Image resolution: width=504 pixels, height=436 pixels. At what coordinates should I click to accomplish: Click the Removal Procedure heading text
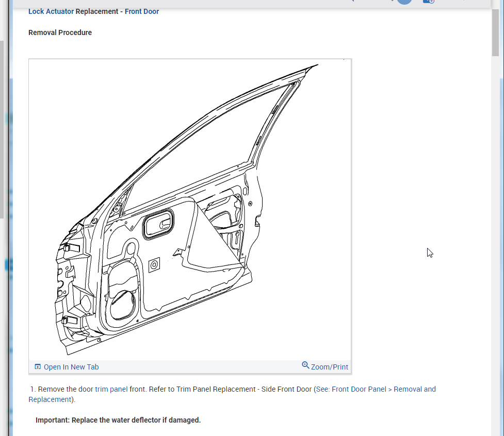pos(60,33)
